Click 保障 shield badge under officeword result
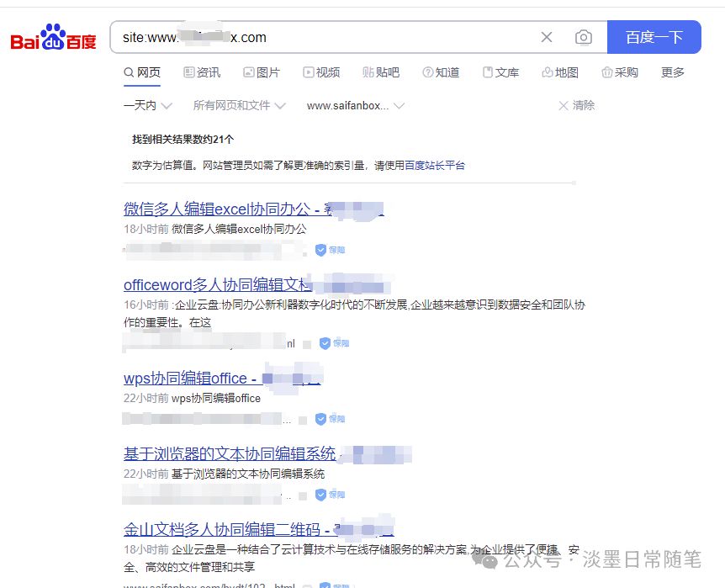Screen dimensions: 725x588 coord(334,343)
